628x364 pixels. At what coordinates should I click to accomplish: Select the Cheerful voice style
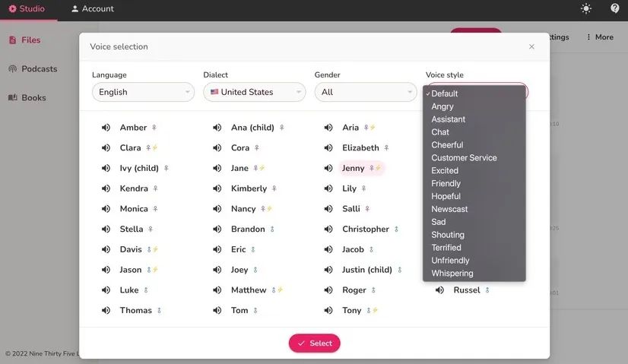click(x=474, y=145)
